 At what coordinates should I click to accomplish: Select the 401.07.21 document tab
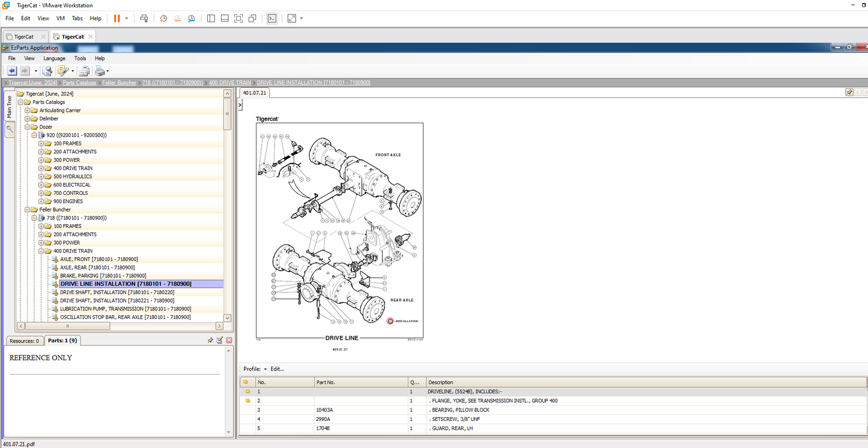(255, 93)
